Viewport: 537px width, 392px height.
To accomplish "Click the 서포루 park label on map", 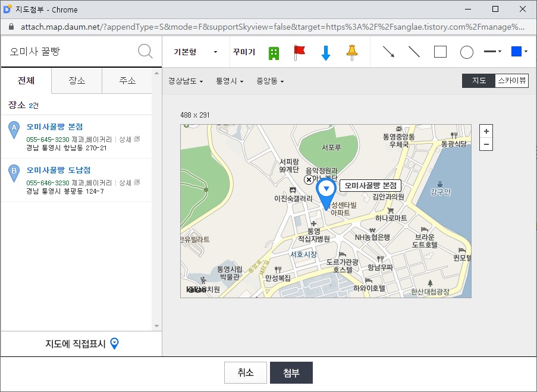I will pyautogui.click(x=331, y=147).
